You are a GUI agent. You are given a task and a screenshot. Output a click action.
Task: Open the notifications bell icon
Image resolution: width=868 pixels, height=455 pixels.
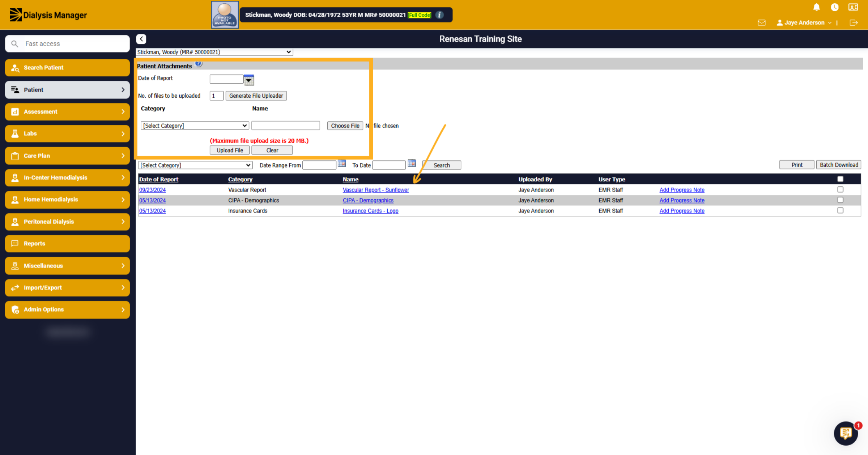pyautogui.click(x=816, y=7)
